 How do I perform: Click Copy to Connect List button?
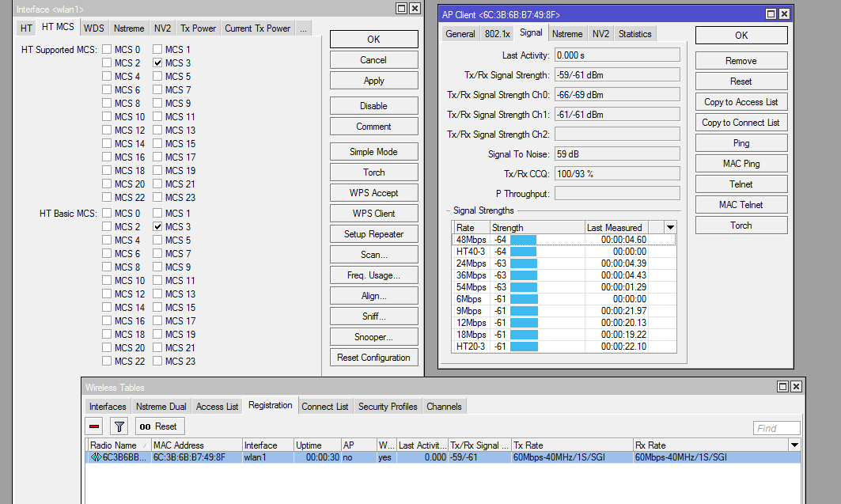741,123
